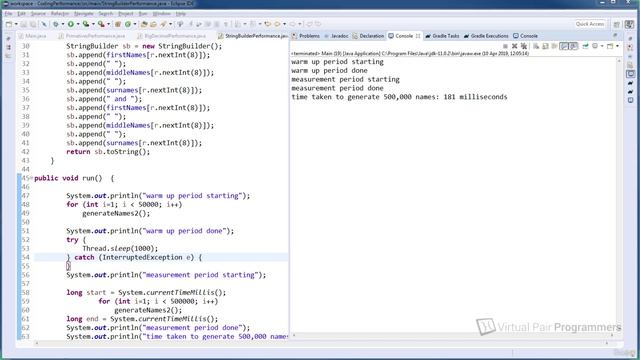Image resolution: width=640 pixels, height=360 pixels.
Task: Open the Navigate menu
Action: point(84,13)
